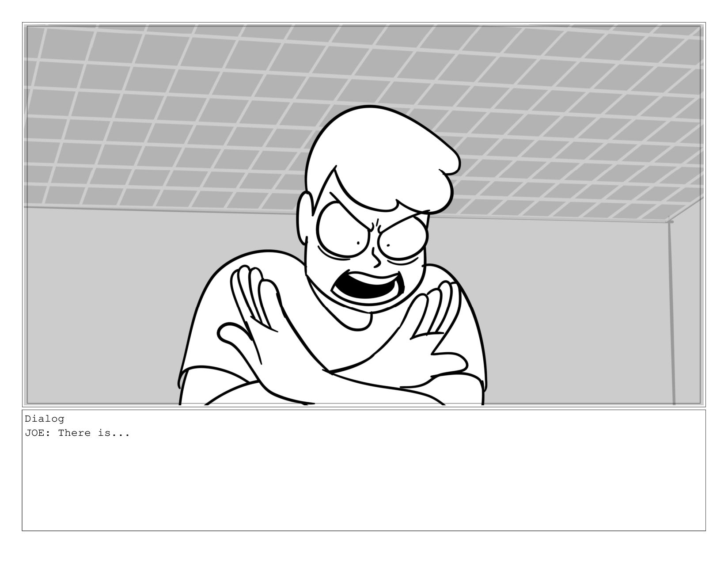
Task: Click the storyboard panel artwork
Action: pos(364,215)
